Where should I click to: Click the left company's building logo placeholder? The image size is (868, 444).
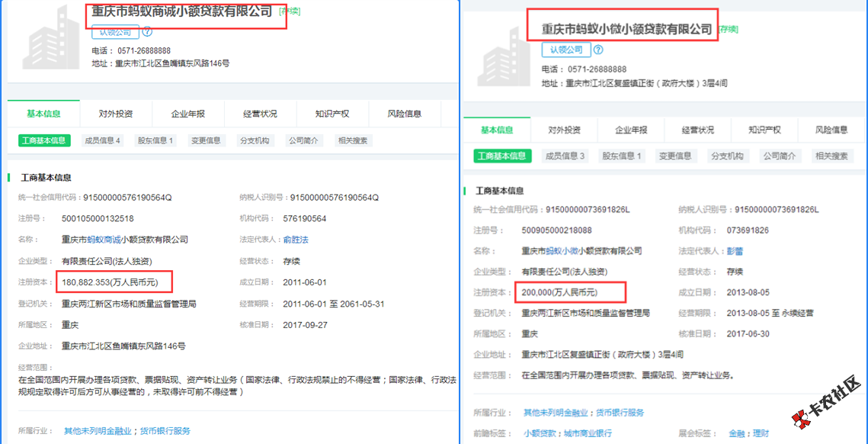click(52, 37)
